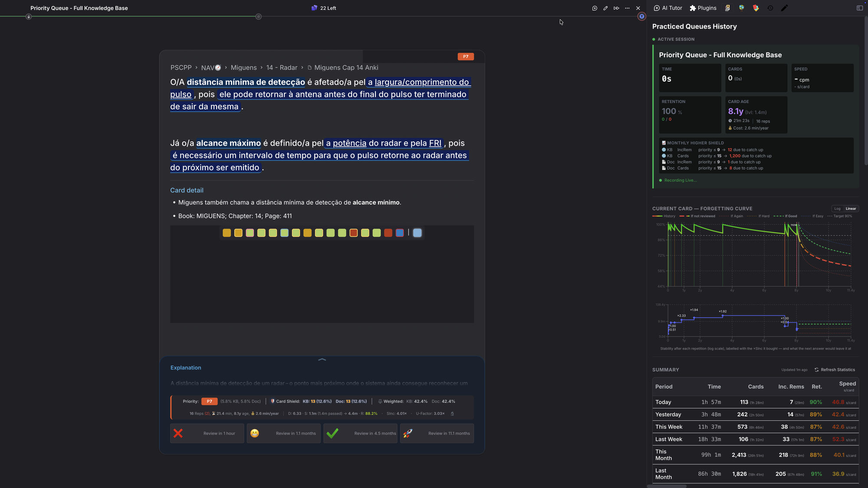Click the add-comment bubble icon in queue header
The width and height of the screenshot is (868, 488).
pyautogui.click(x=595, y=8)
